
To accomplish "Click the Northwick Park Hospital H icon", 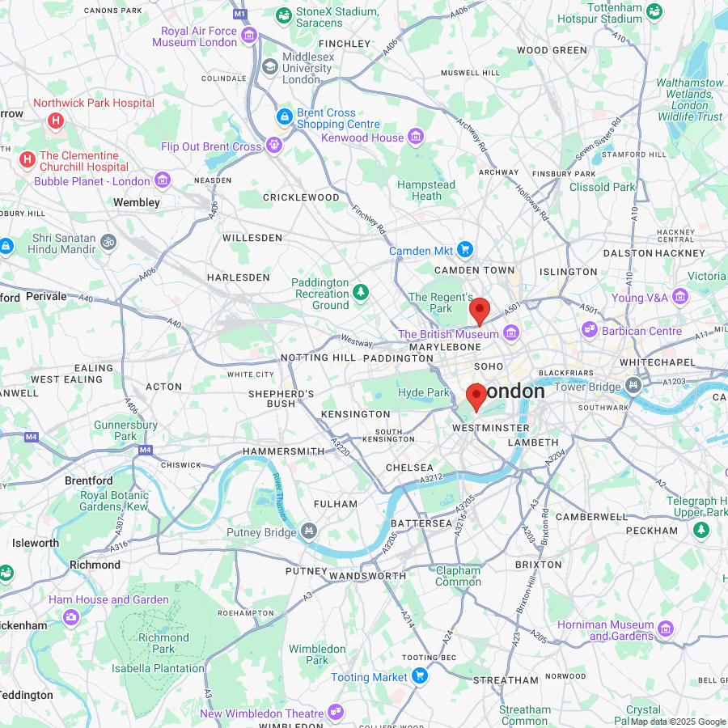I will (56, 121).
